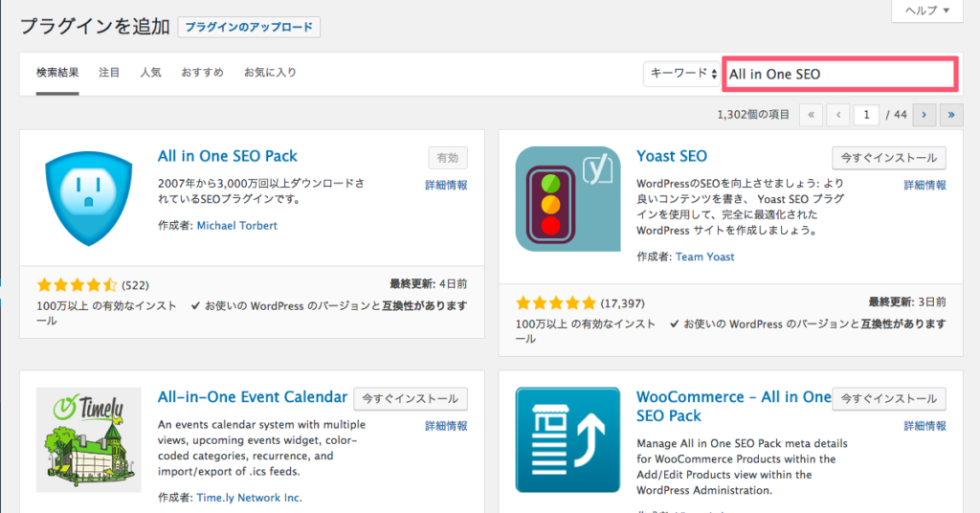Click the plugin search field with All in One SEO
Viewport: 980px width, 513px height.
pos(840,75)
